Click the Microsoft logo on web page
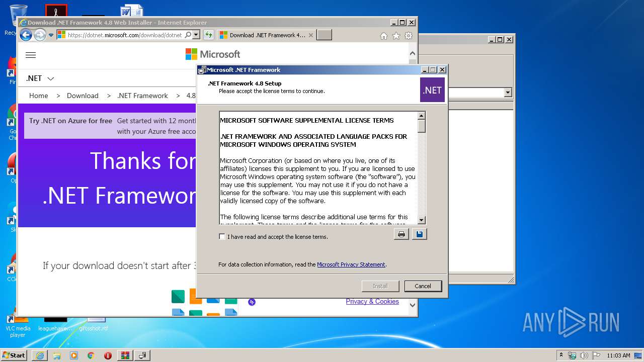 click(213, 54)
